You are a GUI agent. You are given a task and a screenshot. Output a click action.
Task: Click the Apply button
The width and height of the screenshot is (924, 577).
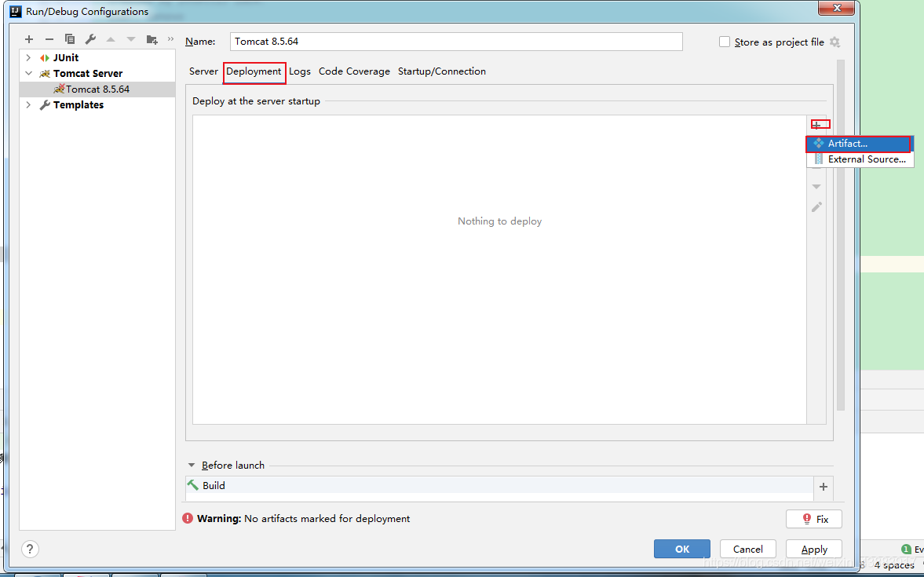coord(814,549)
